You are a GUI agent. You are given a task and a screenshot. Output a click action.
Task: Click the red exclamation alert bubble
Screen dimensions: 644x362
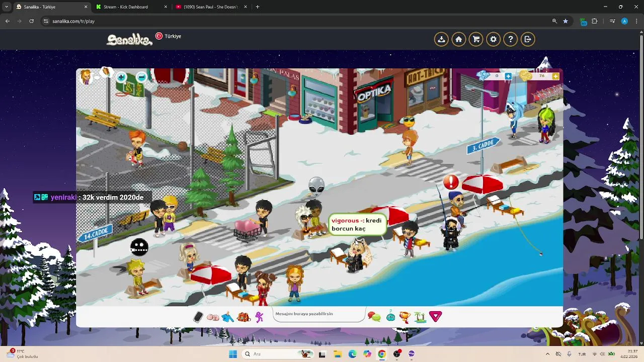pos(451,182)
